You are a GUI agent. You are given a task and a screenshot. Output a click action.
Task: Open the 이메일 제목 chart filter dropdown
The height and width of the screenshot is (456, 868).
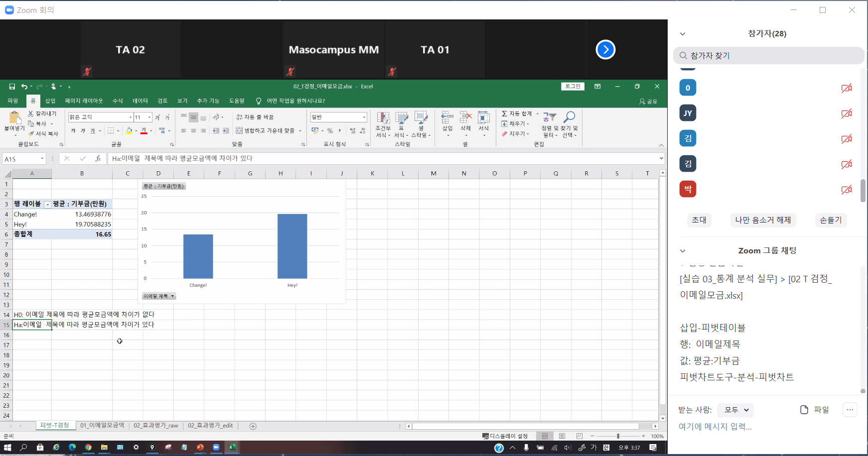tap(159, 296)
